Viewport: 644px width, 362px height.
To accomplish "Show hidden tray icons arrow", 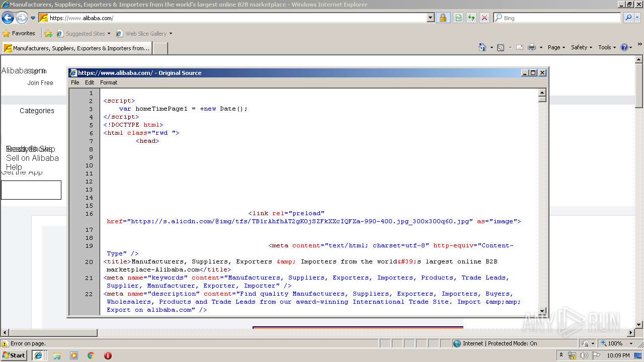I will [x=561, y=355].
